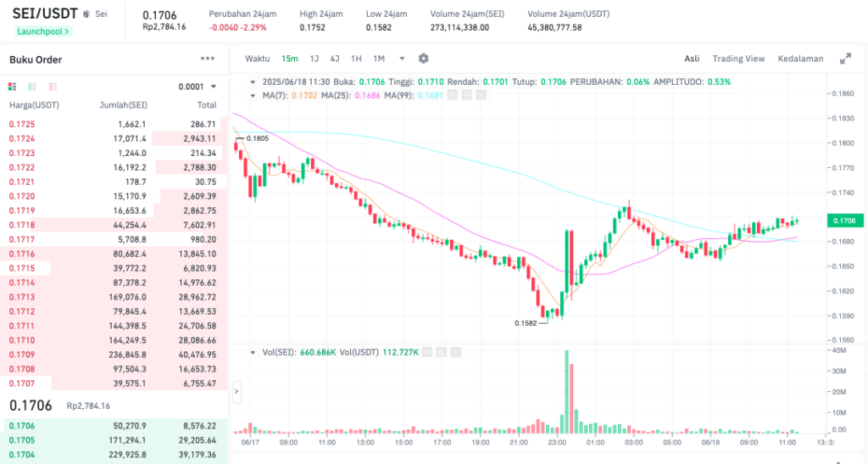Hide the Volume indicator with eye icon
The width and height of the screenshot is (868, 464).
click(427, 352)
